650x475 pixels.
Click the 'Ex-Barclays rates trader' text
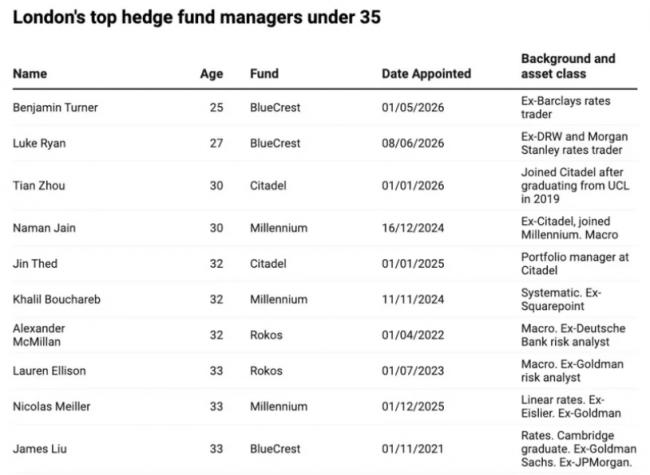565,108
